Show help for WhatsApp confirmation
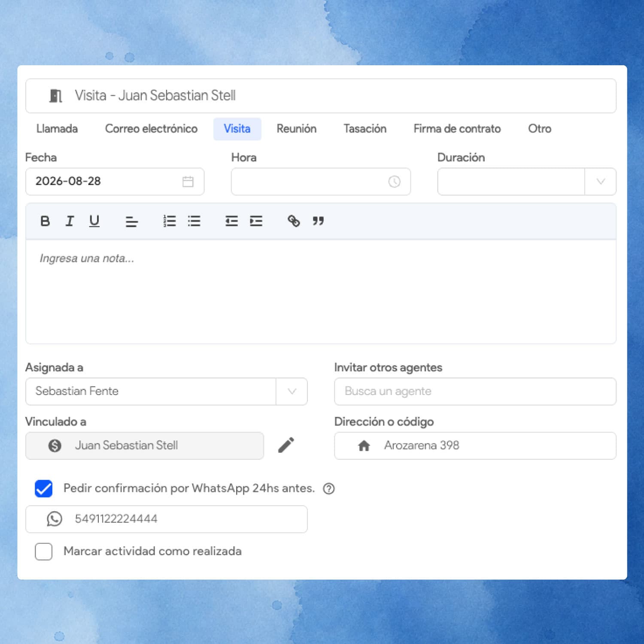The height and width of the screenshot is (644, 644). pyautogui.click(x=329, y=489)
